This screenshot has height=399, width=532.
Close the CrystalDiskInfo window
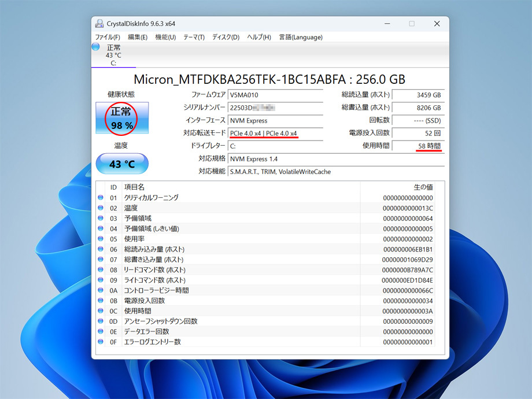(437, 23)
